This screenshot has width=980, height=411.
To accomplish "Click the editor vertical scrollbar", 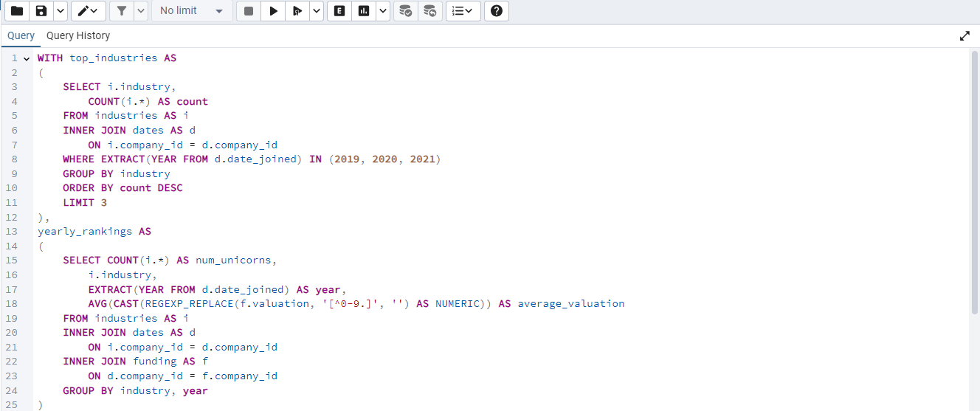I will (x=975, y=184).
